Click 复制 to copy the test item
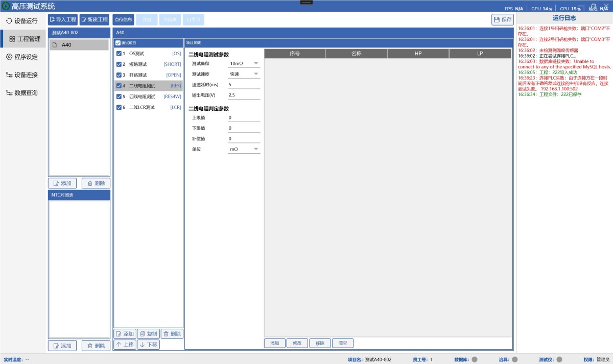Image resolution: width=613 pixels, height=364 pixels. pos(149,334)
